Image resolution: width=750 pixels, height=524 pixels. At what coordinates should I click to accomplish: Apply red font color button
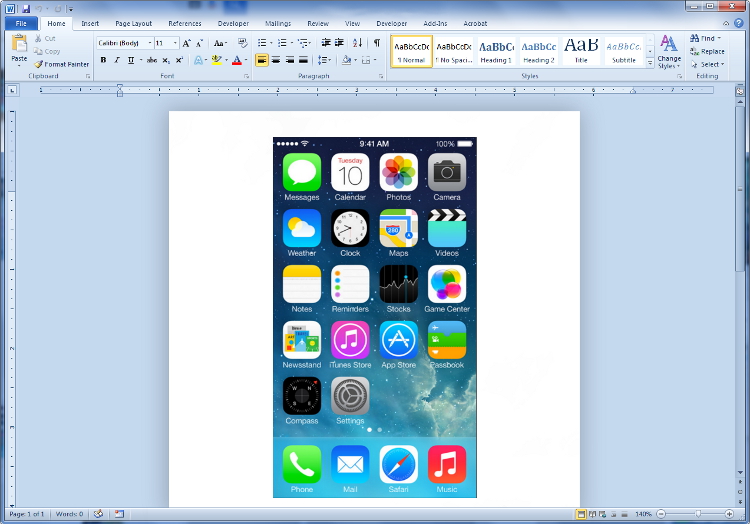coord(236,60)
